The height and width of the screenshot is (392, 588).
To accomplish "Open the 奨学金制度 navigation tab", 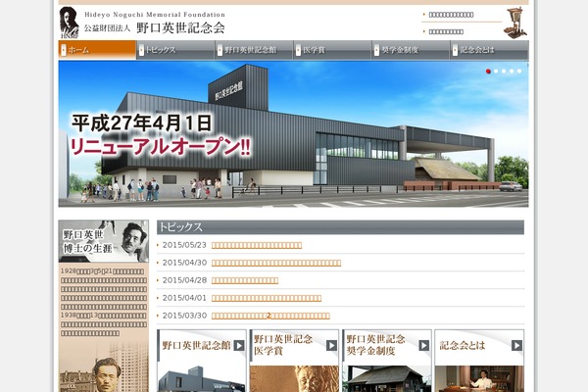I will [x=411, y=50].
